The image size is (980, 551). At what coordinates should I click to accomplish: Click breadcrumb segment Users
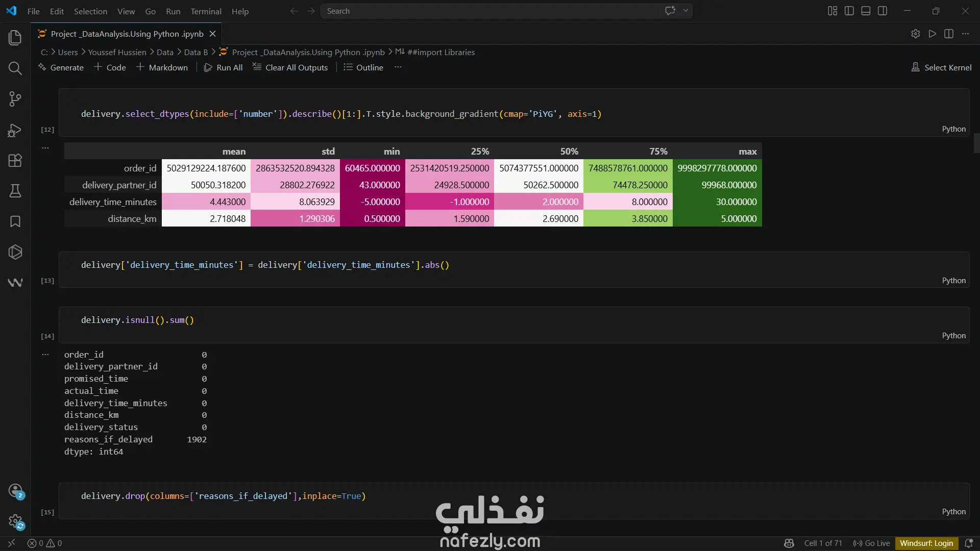coord(68,52)
